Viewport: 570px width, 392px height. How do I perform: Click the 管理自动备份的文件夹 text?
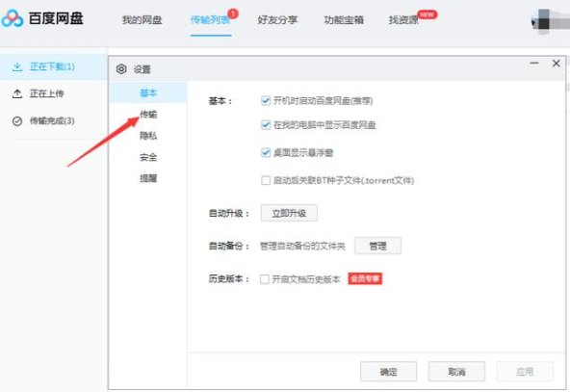[x=302, y=247]
